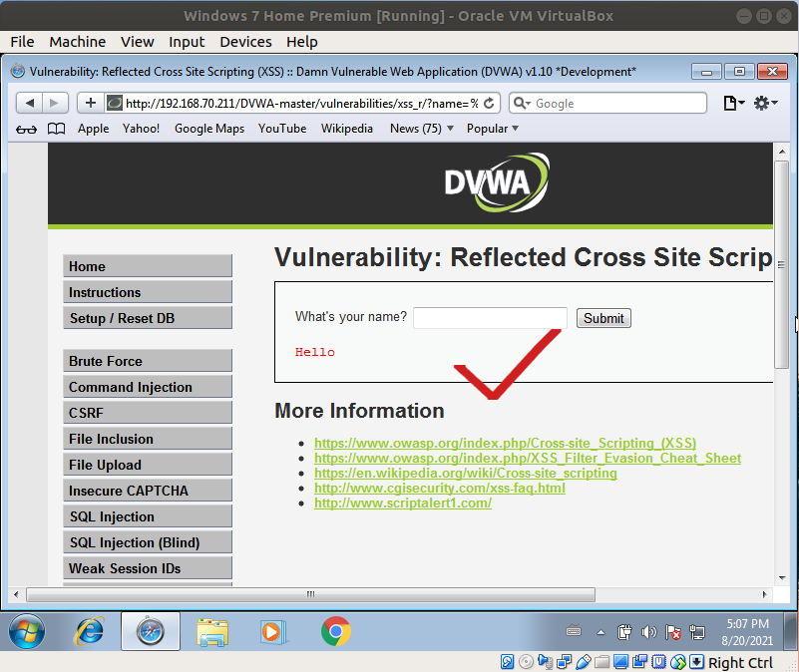Switch to Safari on the taskbar
The image size is (799, 672).
[151, 632]
